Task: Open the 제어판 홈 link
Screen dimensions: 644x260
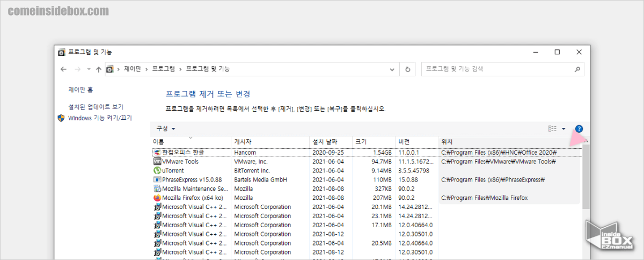Action: 80,90
